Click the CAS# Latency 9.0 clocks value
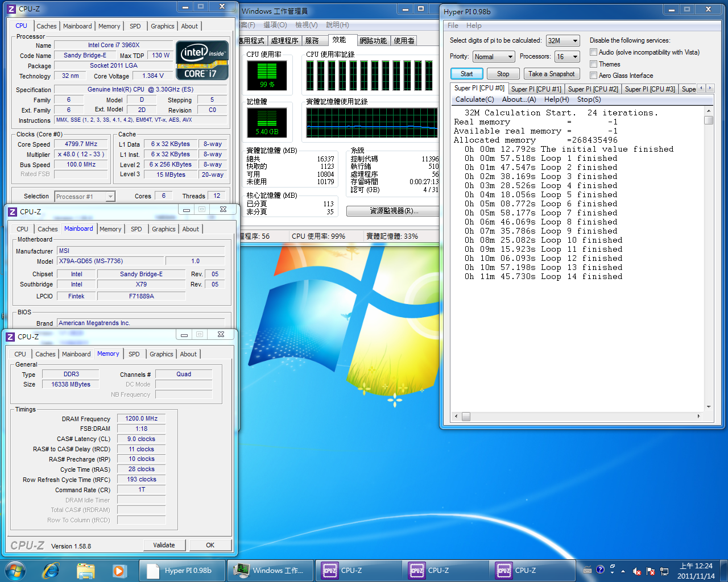 pos(142,439)
